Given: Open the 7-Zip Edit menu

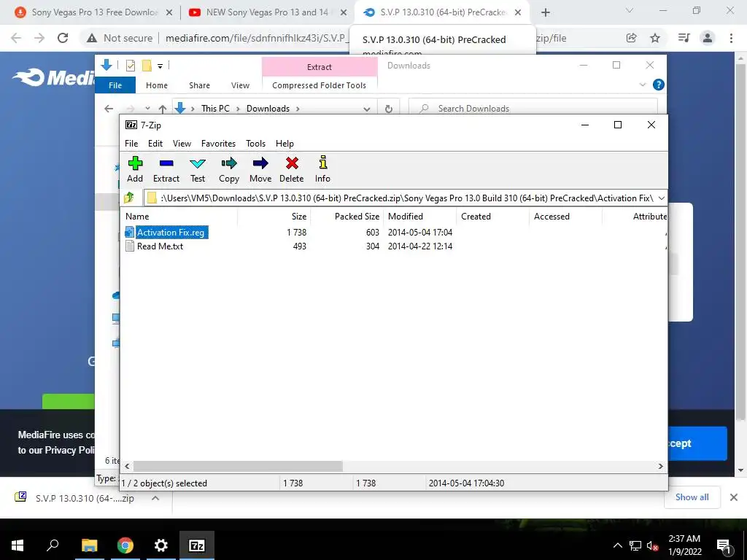Looking at the screenshot, I should [155, 144].
